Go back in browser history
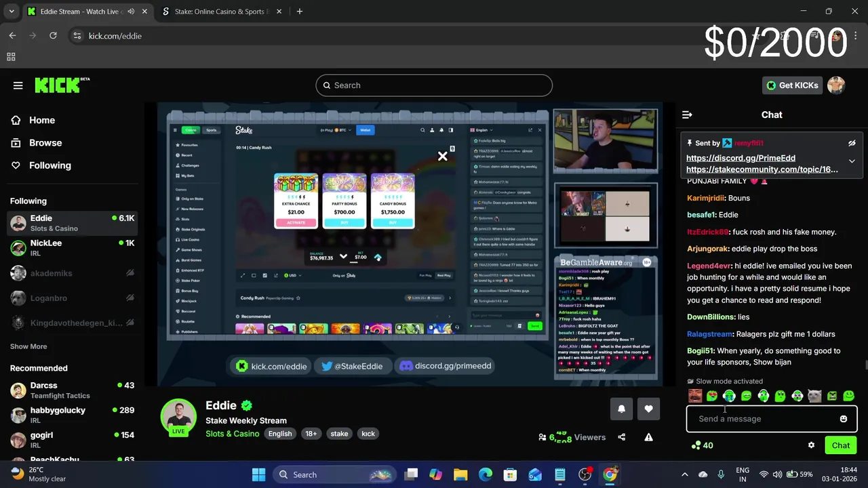This screenshot has height=488, width=868. [x=12, y=36]
